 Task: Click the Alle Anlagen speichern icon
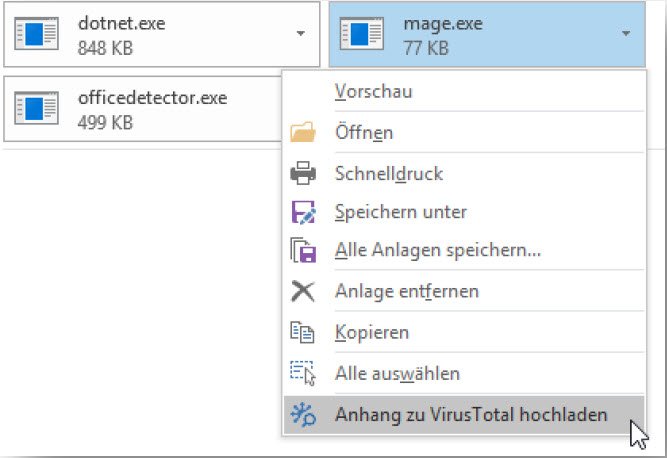coord(302,250)
